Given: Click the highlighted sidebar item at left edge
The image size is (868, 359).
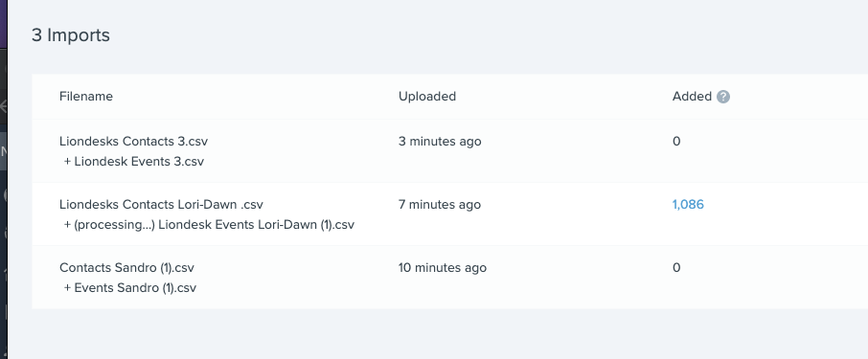Looking at the screenshot, I should click(3, 151).
